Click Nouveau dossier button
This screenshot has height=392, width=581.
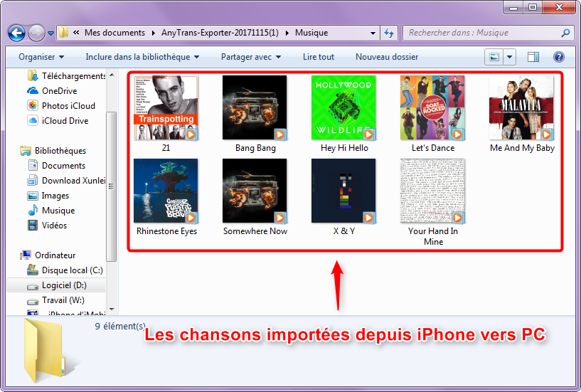386,57
